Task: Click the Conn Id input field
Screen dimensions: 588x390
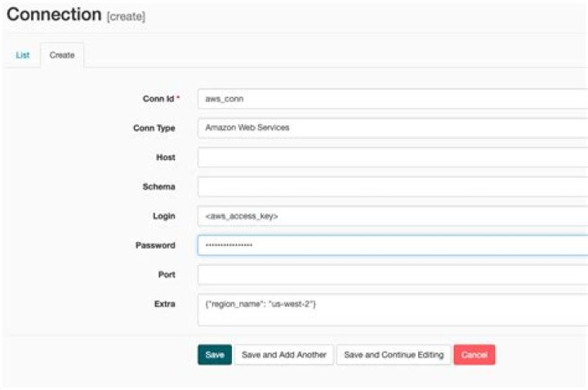Action: point(392,98)
